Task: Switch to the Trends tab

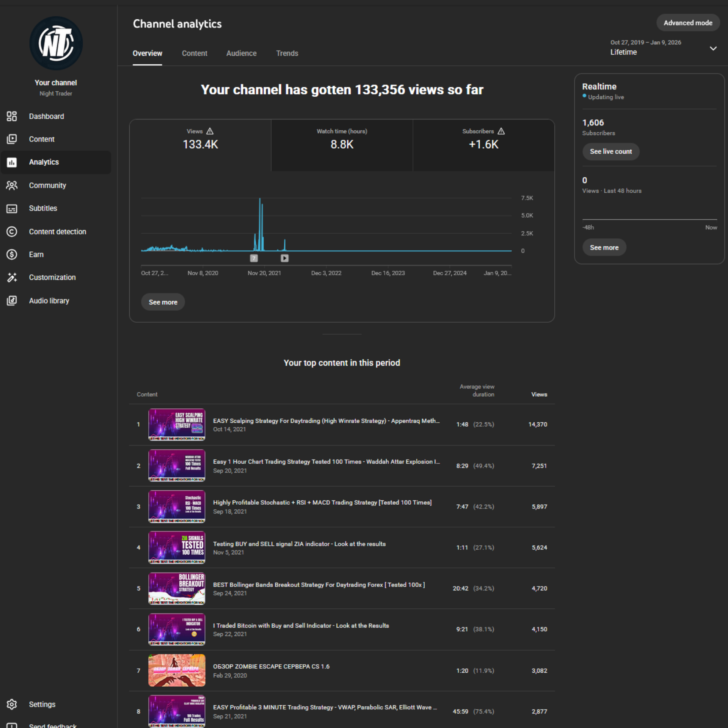Action: 287,53
